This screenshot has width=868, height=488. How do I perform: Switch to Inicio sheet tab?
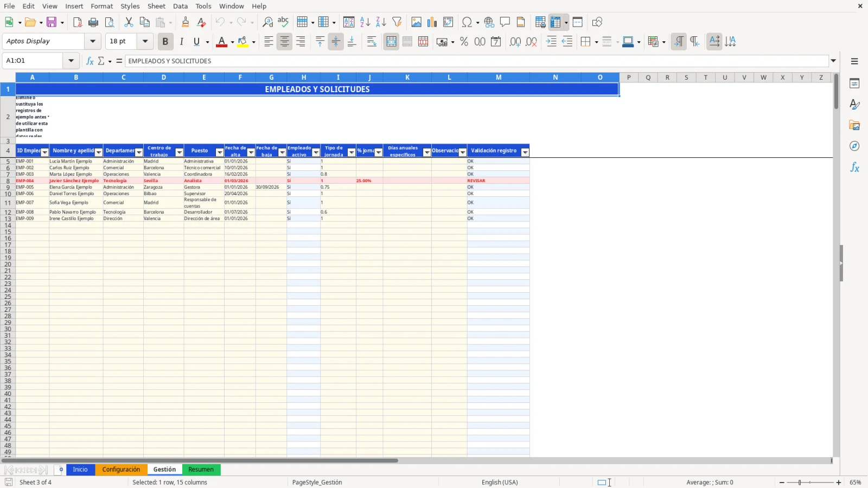(80, 470)
